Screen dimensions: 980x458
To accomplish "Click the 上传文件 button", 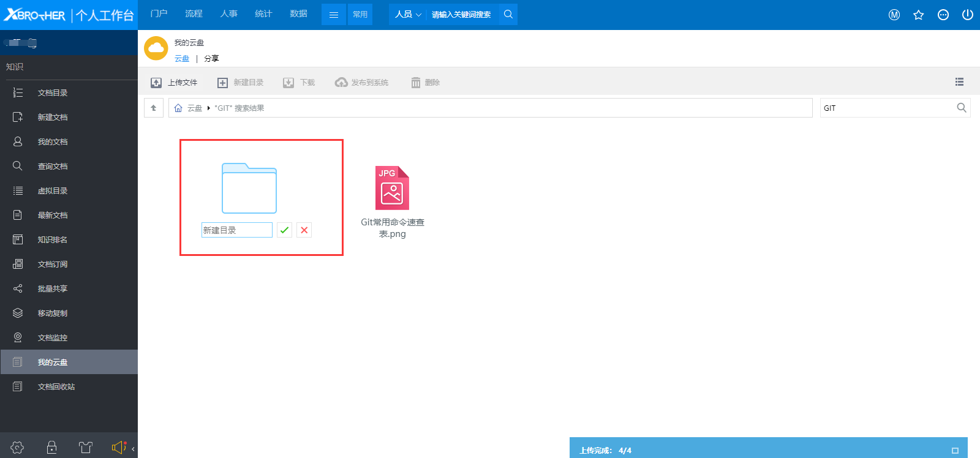I will [x=175, y=83].
